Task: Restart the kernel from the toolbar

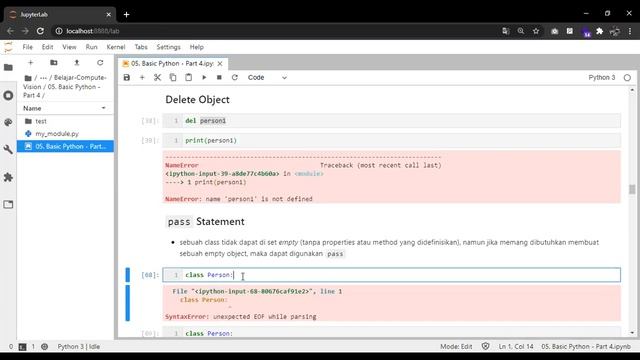Action: 235,78
